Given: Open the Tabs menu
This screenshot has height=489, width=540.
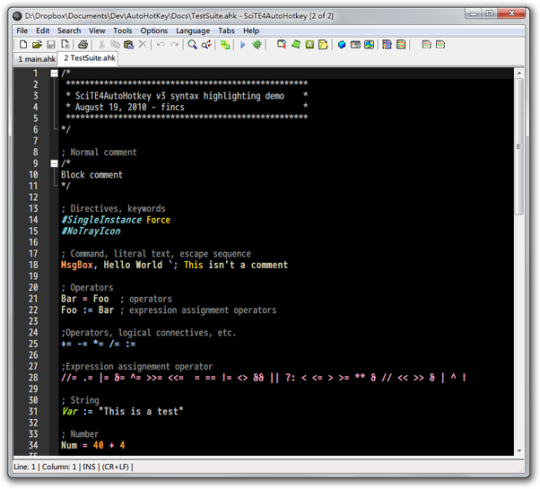Looking at the screenshot, I should click(226, 31).
